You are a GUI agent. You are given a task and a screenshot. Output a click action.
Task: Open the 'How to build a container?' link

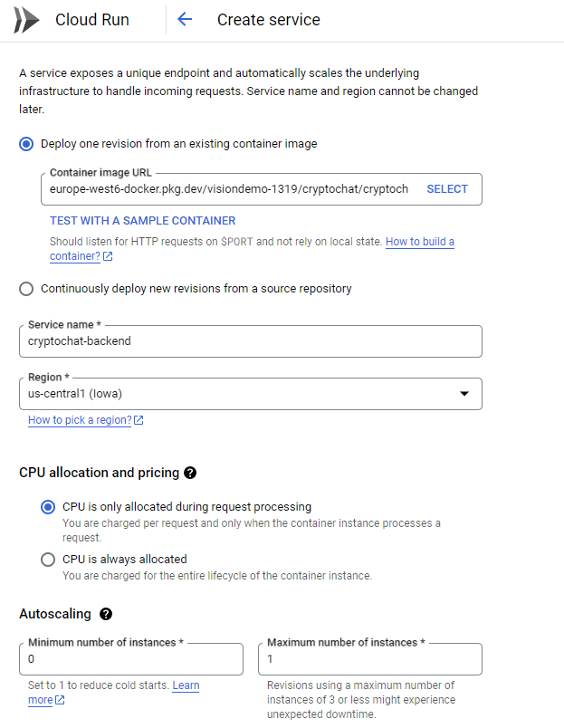click(x=419, y=242)
